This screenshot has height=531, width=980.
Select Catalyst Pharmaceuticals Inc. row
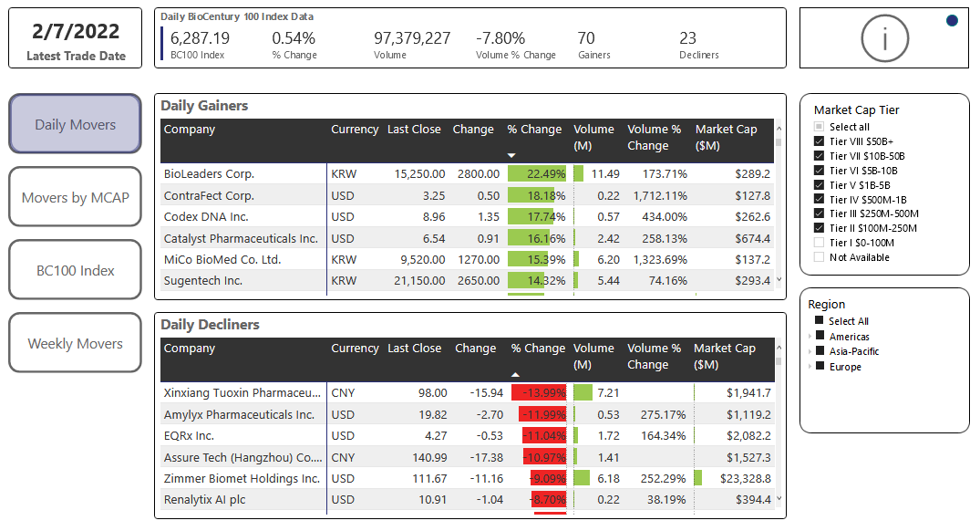(467, 238)
